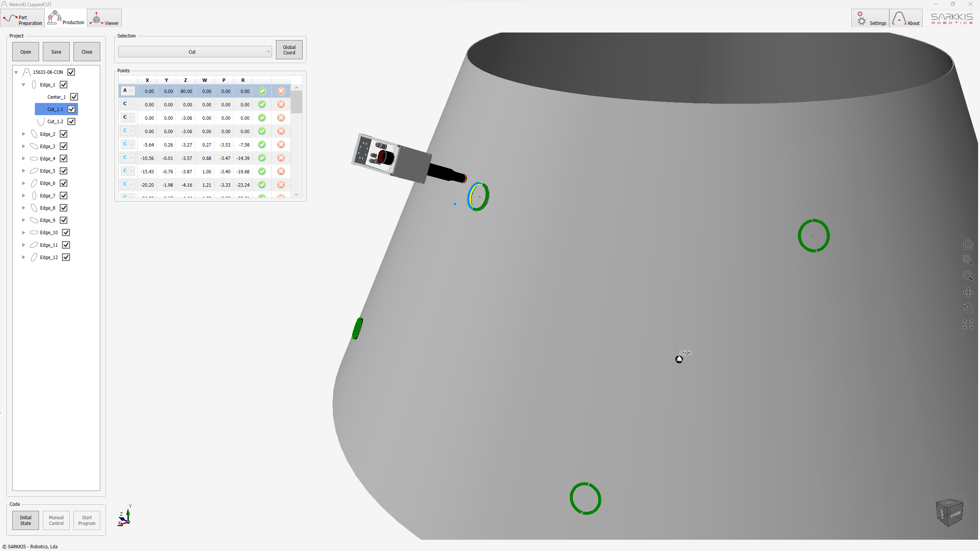Click the green check on row A
Viewport: 980px width, 551px height.
click(x=262, y=91)
